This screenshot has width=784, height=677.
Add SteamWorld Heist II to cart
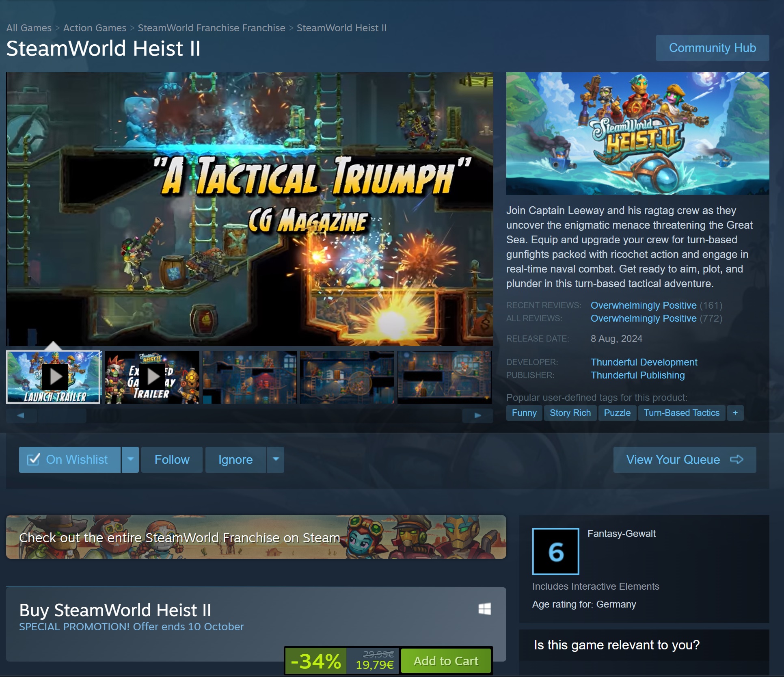(x=446, y=661)
